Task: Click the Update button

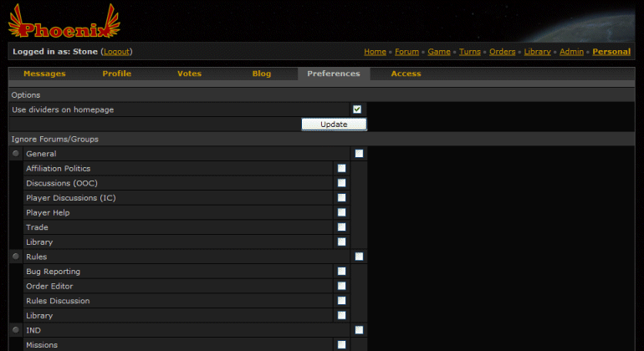Action: coord(334,125)
